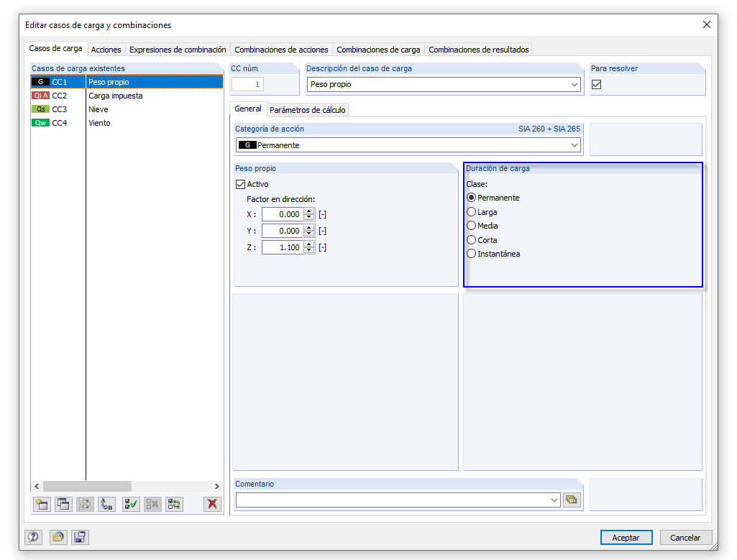The height and width of the screenshot is (560, 737).
Task: Select the Carga impuesta load case
Action: tap(127, 96)
